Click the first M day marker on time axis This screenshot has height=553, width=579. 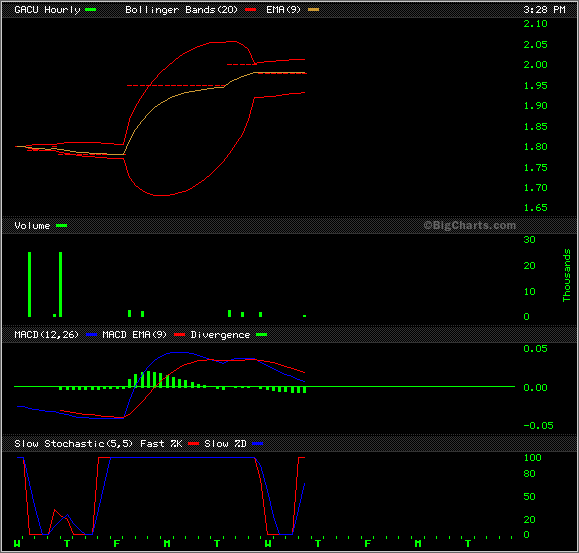(167, 543)
